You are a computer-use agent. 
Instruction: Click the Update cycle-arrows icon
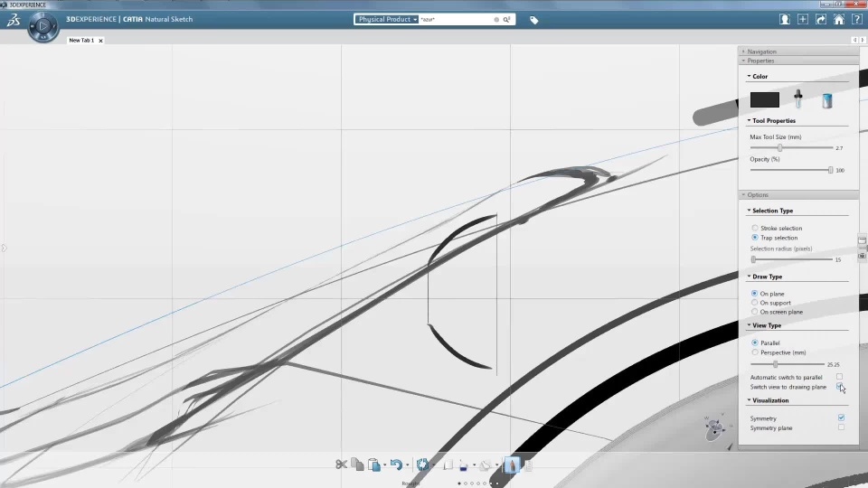click(423, 465)
